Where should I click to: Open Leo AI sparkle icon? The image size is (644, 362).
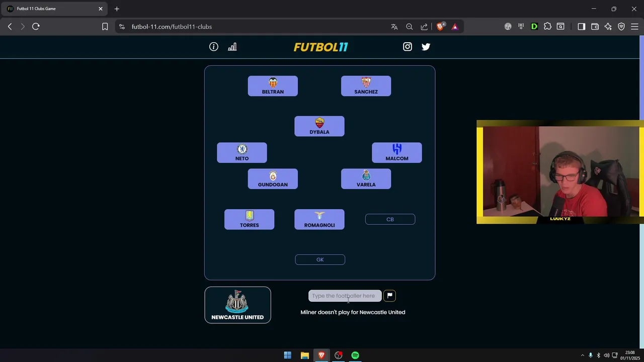[x=608, y=27]
